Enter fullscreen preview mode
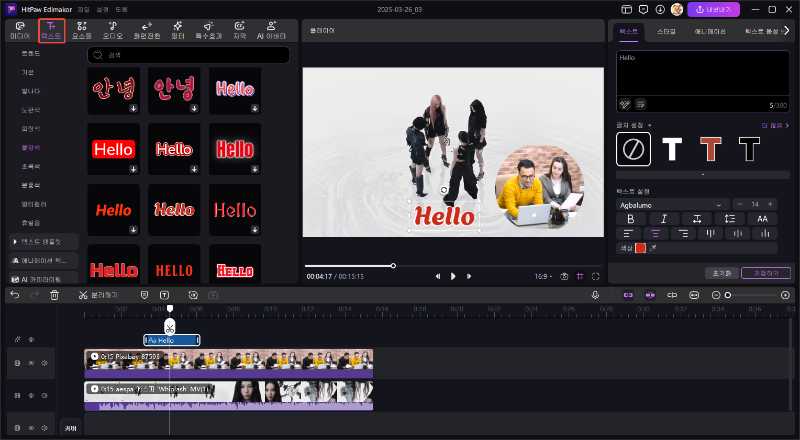This screenshot has width=800, height=440. click(595, 276)
